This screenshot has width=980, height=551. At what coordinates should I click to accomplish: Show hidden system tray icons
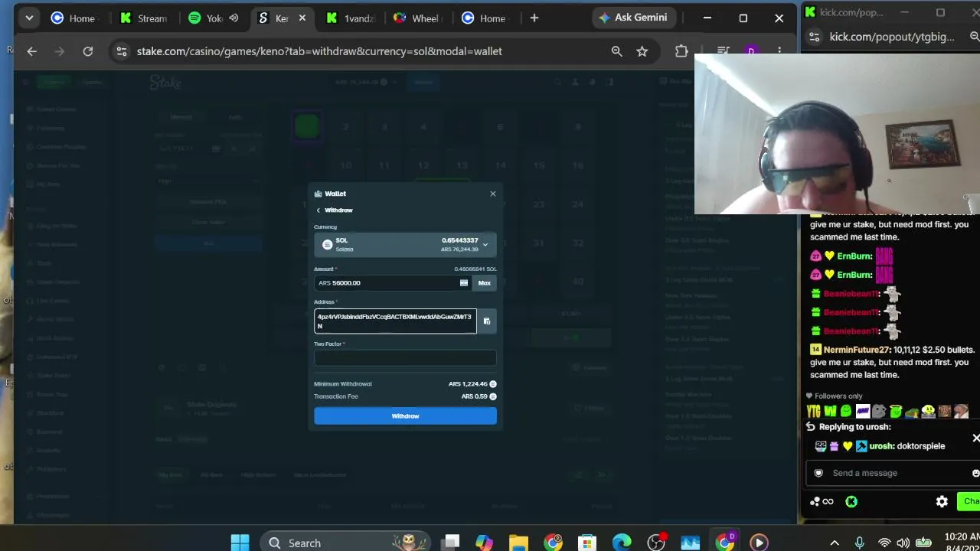(x=835, y=543)
